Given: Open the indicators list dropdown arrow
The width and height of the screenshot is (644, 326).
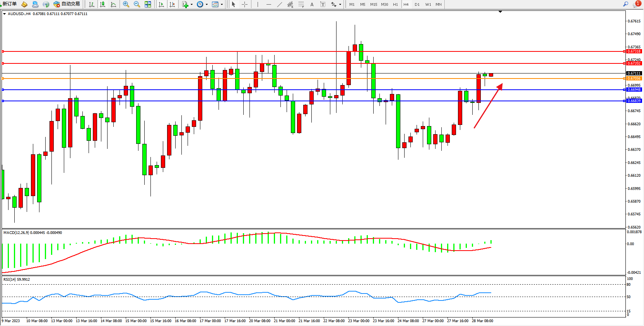Looking at the screenshot, I should tap(191, 5).
